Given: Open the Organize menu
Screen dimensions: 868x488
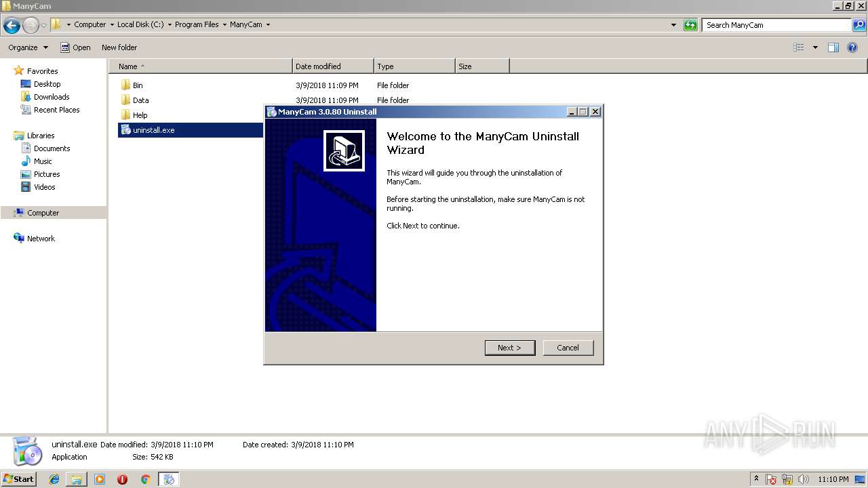Looking at the screenshot, I should click(28, 47).
